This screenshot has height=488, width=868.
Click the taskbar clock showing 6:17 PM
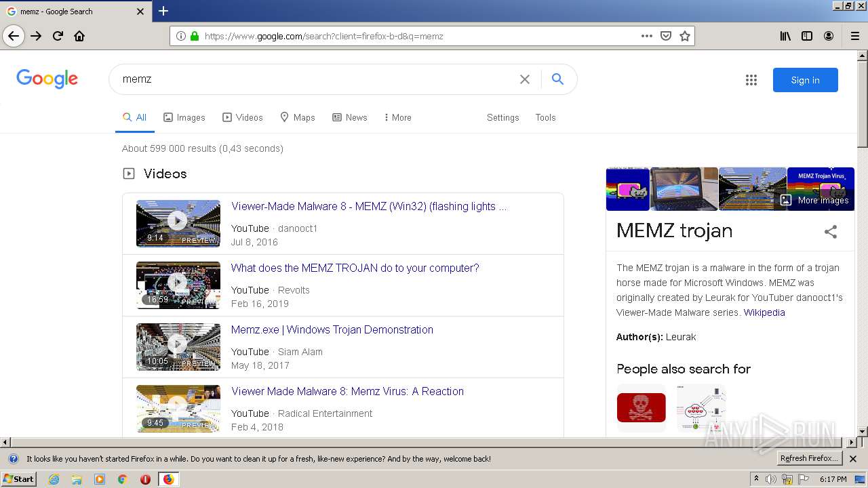click(833, 479)
